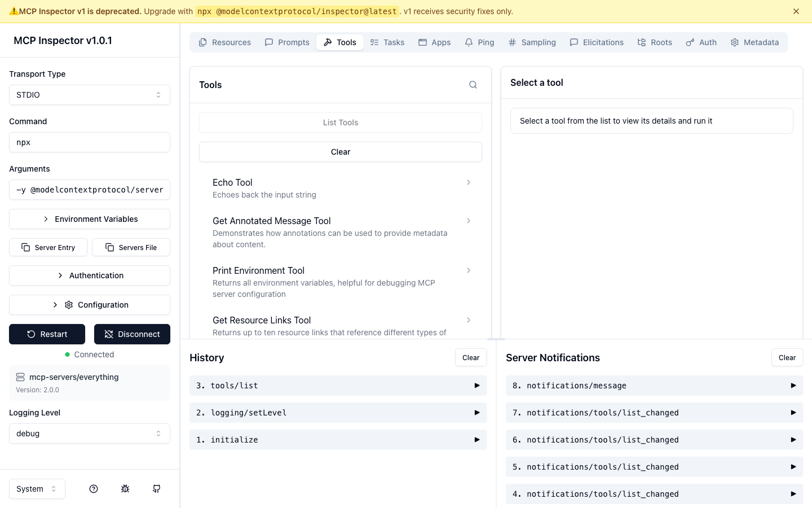The width and height of the screenshot is (812, 508).
Task: Clear the History panel
Action: click(471, 357)
